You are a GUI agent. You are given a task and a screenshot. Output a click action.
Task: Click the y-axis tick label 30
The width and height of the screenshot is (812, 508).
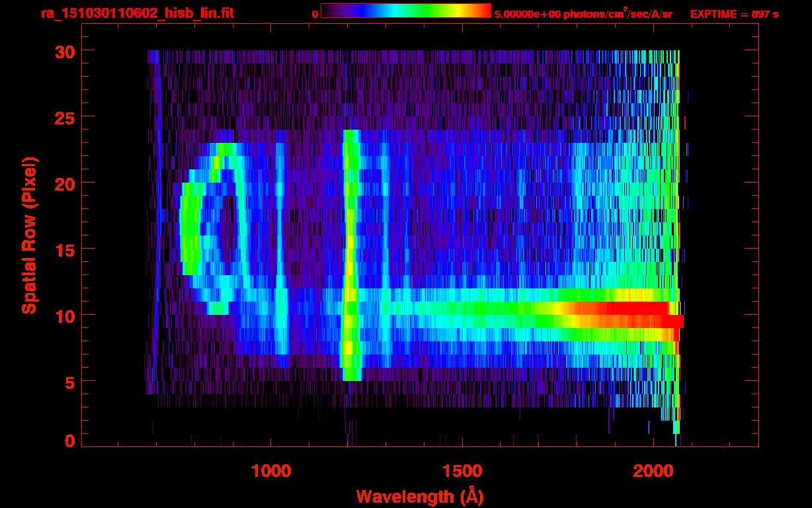pyautogui.click(x=63, y=51)
